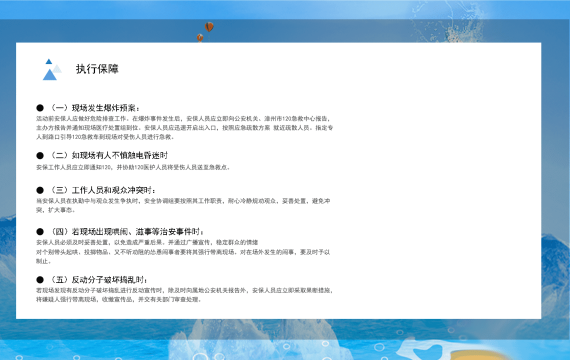Click the line starting "主办方报告并通知现场医疗"
Viewport: 570px width, 360px height.
point(184,128)
